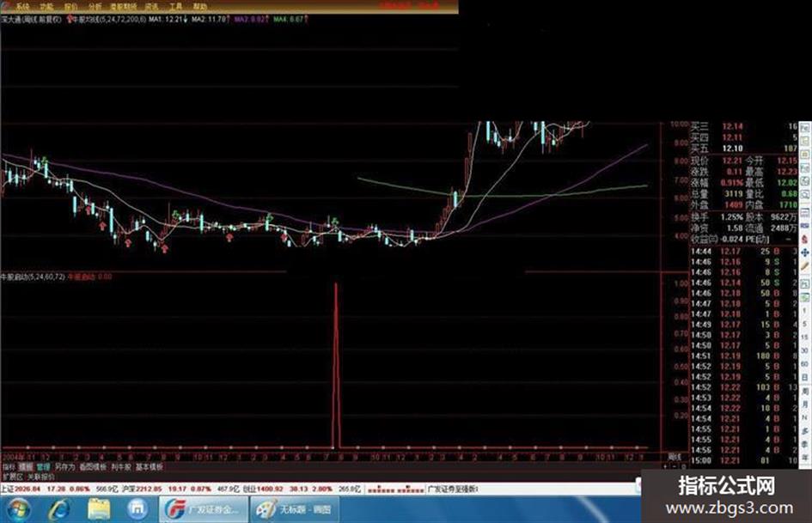Open Windows Explorer folder on taskbar
Image resolution: width=812 pixels, height=523 pixels.
tap(99, 509)
